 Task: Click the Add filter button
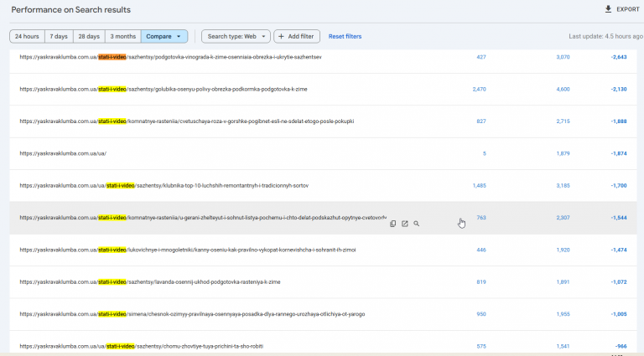(x=297, y=37)
